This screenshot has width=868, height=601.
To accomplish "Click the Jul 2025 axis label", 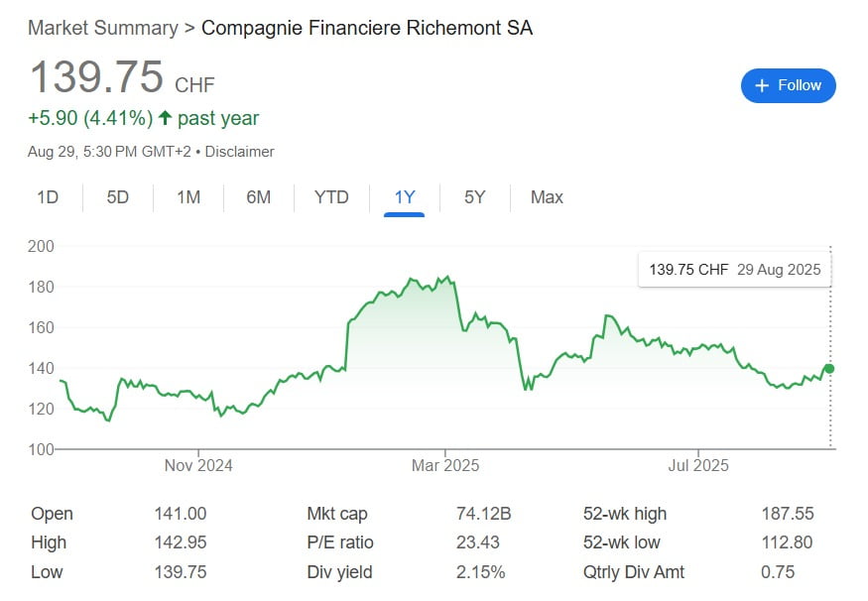I will [697, 465].
